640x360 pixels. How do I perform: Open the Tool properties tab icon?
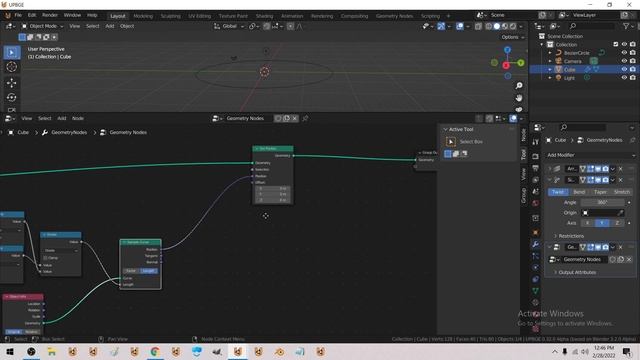point(536,142)
